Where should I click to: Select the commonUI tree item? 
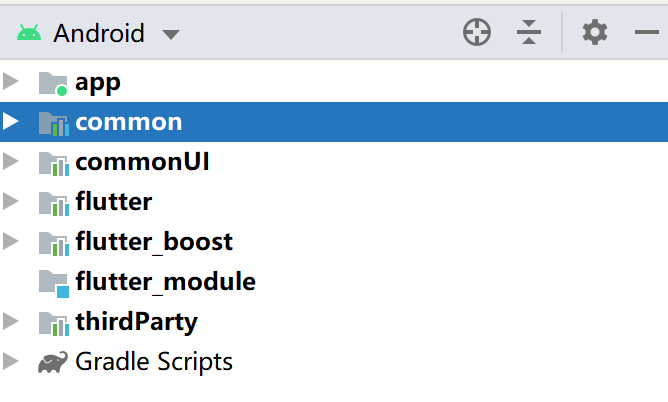[142, 162]
